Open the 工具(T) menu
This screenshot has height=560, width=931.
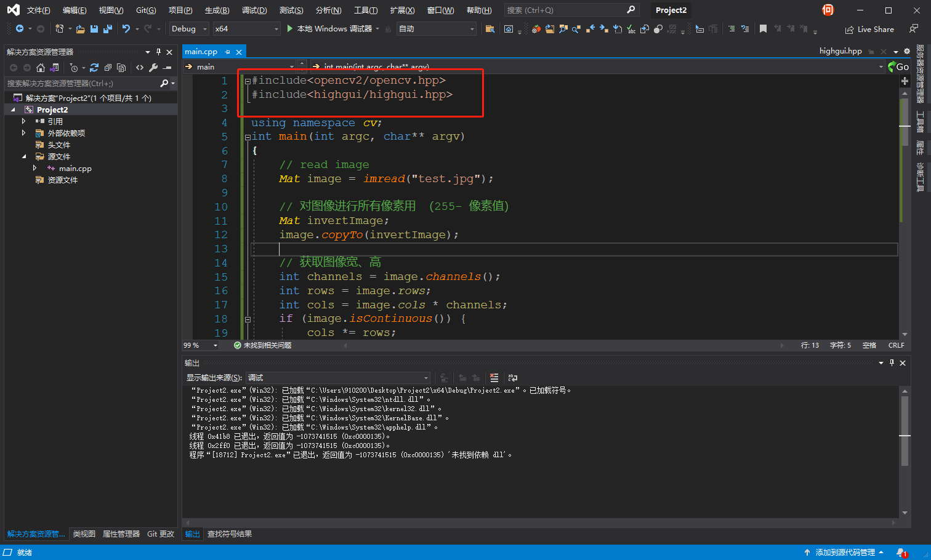(366, 10)
